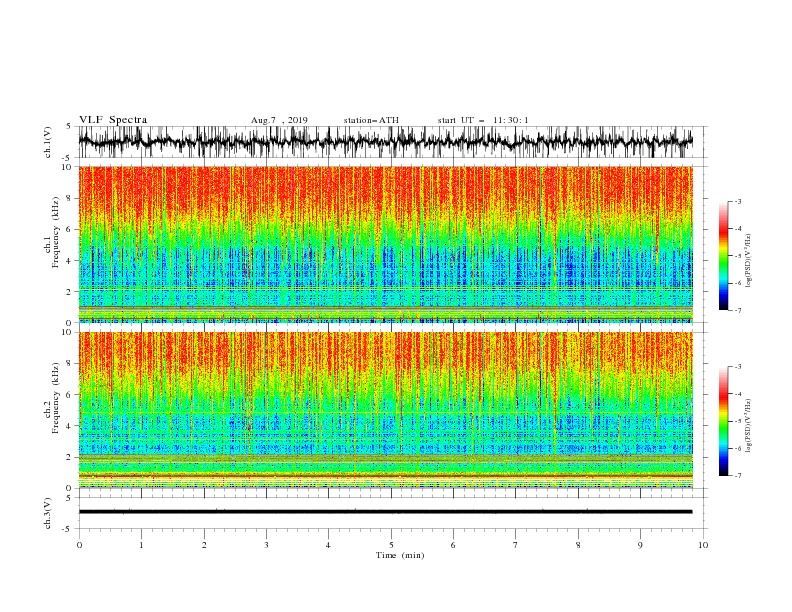
Task: Click the "0" tick on the time axis
Action: pos(79,545)
